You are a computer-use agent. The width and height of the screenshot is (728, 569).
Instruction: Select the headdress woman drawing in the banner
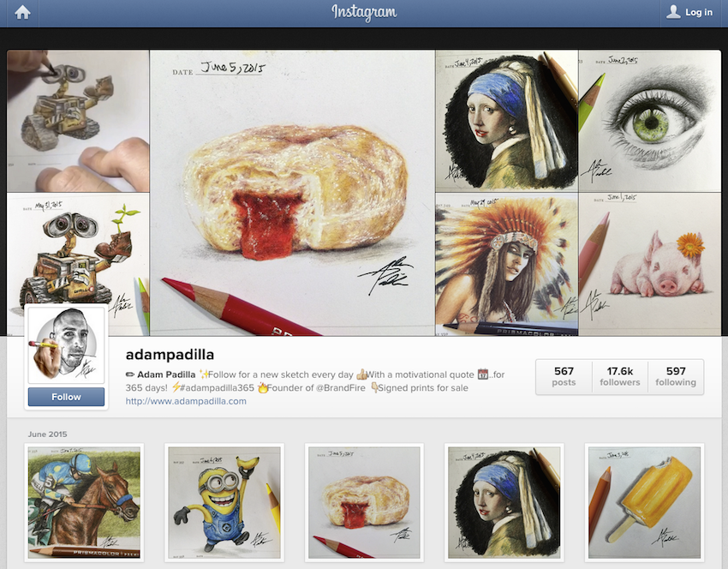tap(506, 264)
